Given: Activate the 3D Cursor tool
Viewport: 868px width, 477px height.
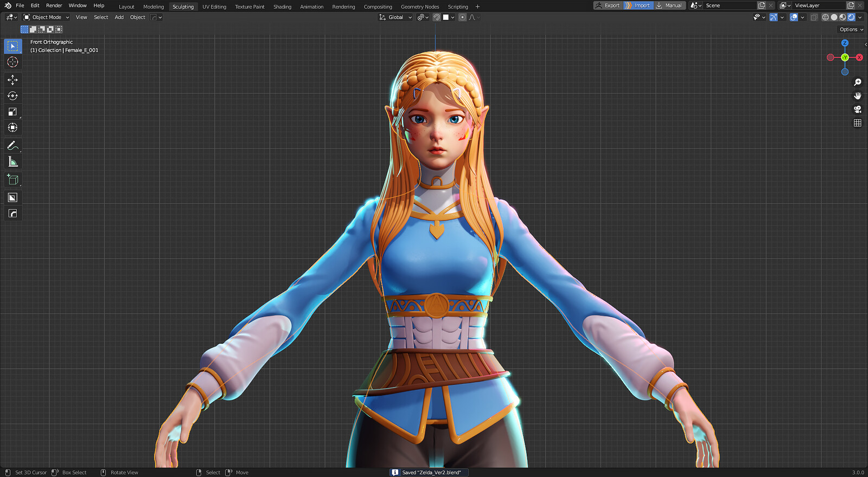Looking at the screenshot, I should (x=12, y=62).
